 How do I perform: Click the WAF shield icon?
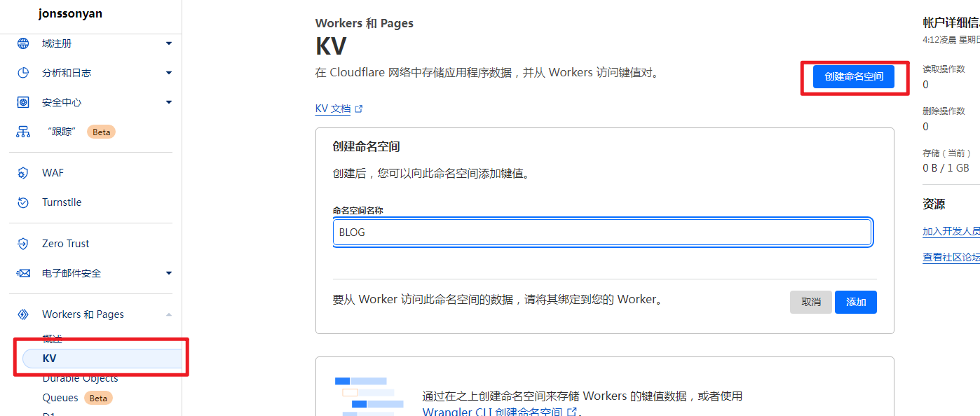pos(23,173)
